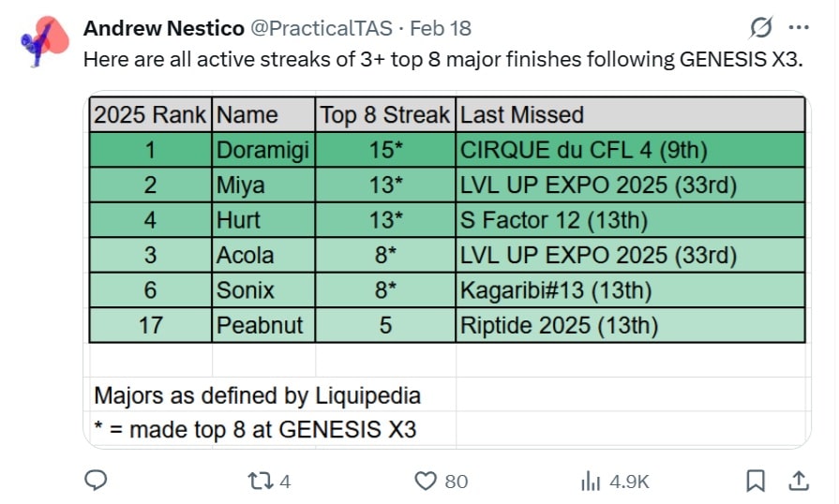Bookmark this post
This screenshot has height=504, width=839.
point(755,481)
